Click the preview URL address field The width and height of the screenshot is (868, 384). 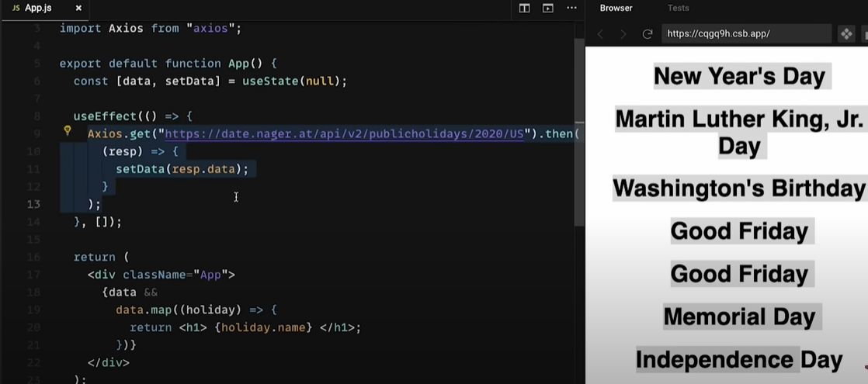[x=746, y=34]
